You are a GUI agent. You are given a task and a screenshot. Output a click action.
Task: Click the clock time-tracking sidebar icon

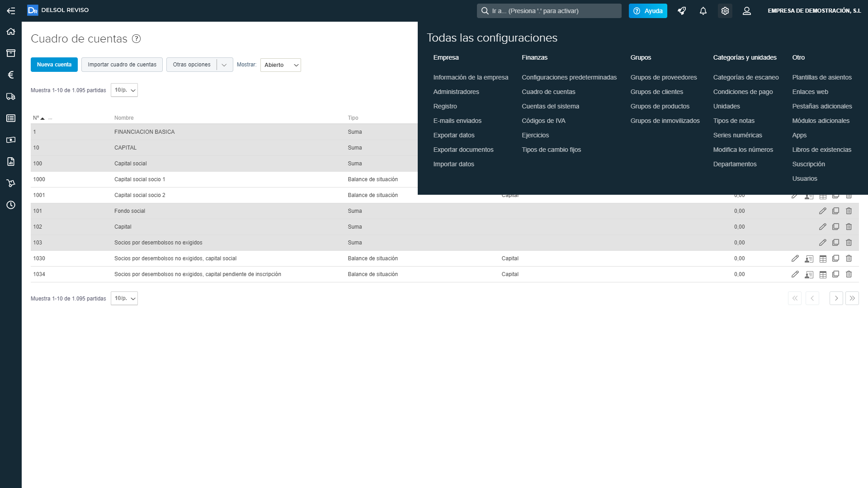(x=11, y=205)
